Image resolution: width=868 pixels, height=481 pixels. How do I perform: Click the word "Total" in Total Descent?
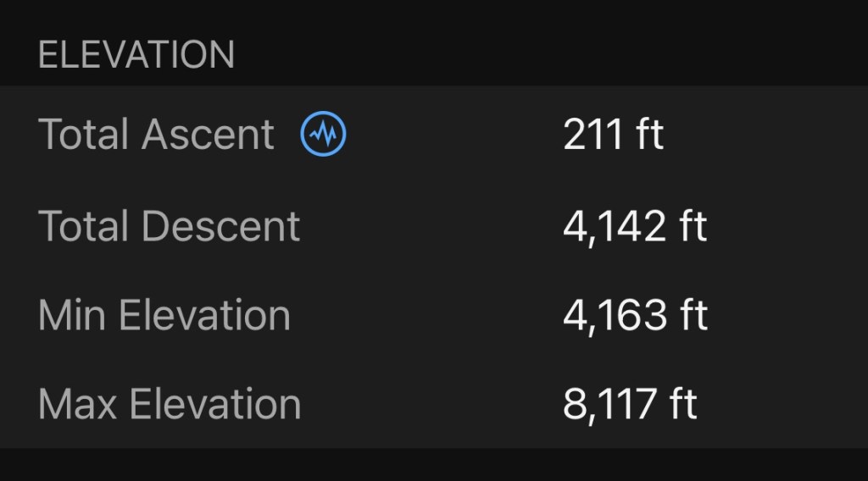click(x=84, y=227)
